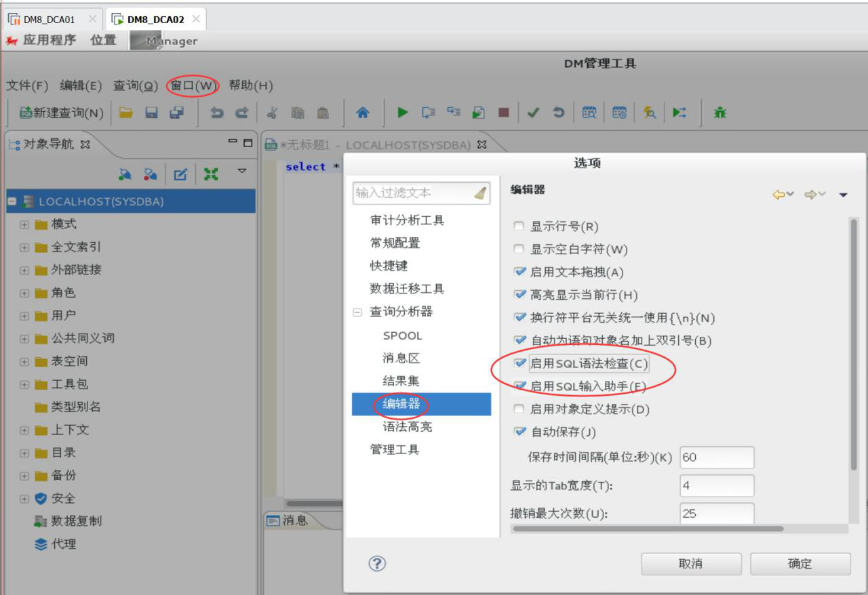This screenshot has height=595, width=868.
Task: Click the 取消 button
Action: coord(691,564)
